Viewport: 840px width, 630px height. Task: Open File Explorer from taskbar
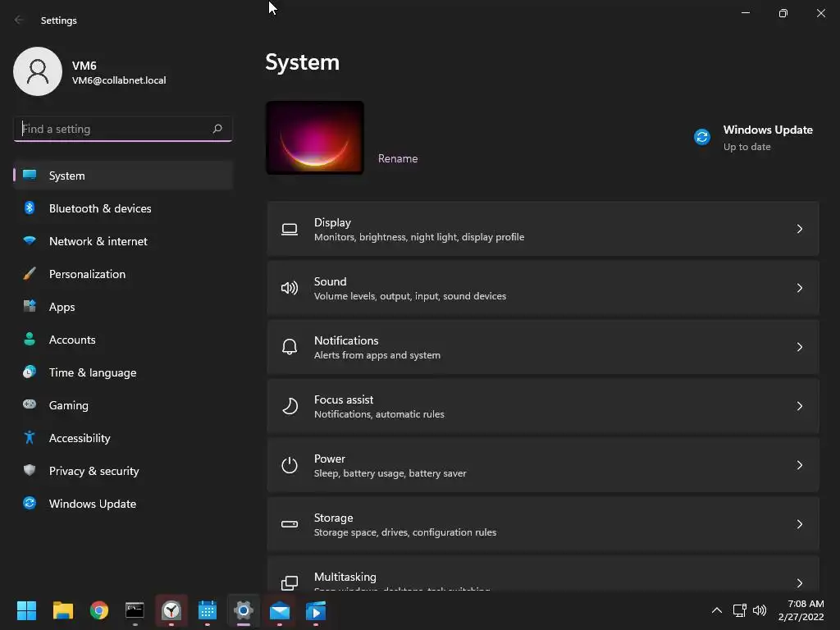pos(62,610)
